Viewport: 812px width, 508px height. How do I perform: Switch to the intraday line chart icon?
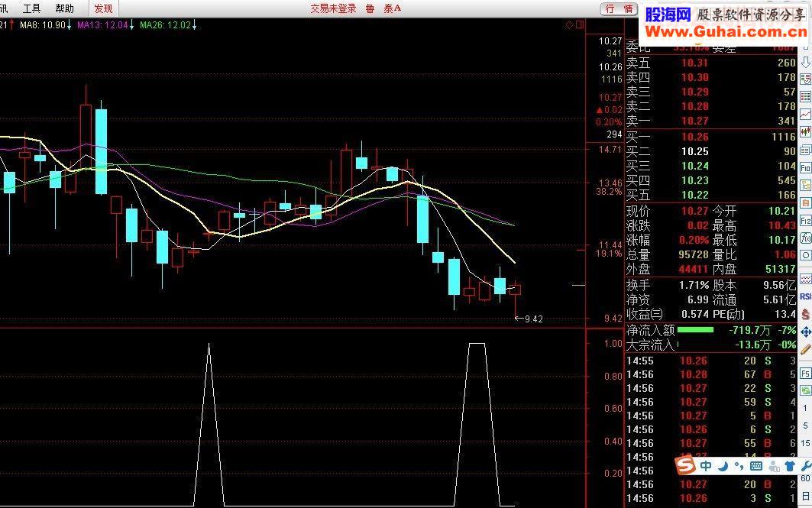click(806, 115)
